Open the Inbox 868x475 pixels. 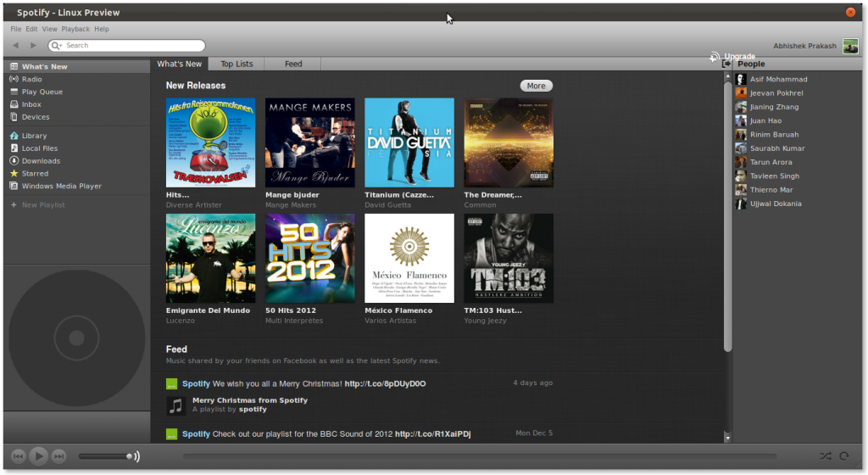point(76,104)
